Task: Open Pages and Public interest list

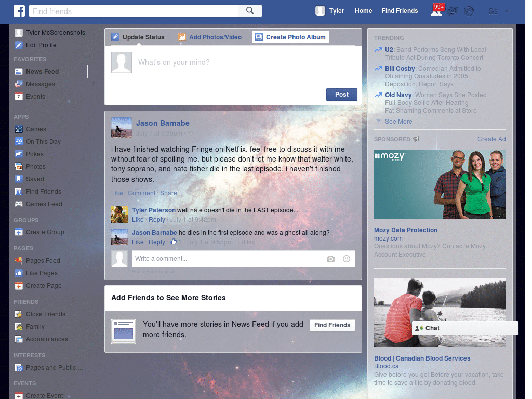Action: [54, 368]
